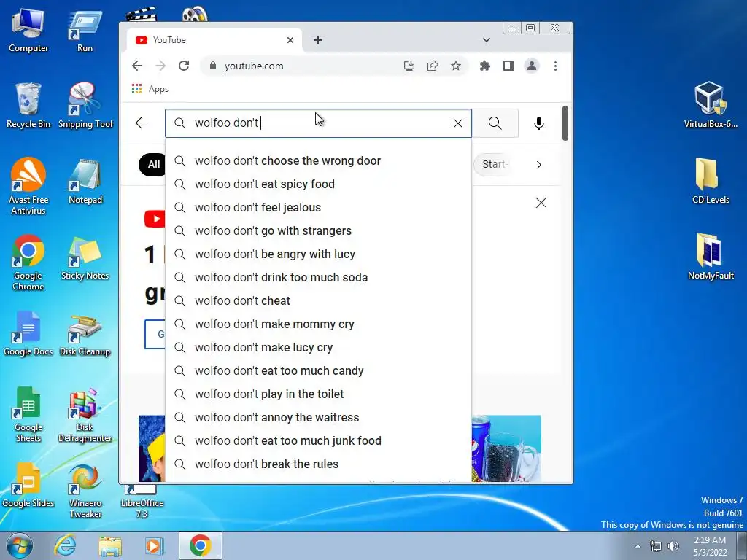This screenshot has width=747, height=560.
Task: Select the All filter chip
Action: [x=152, y=164]
